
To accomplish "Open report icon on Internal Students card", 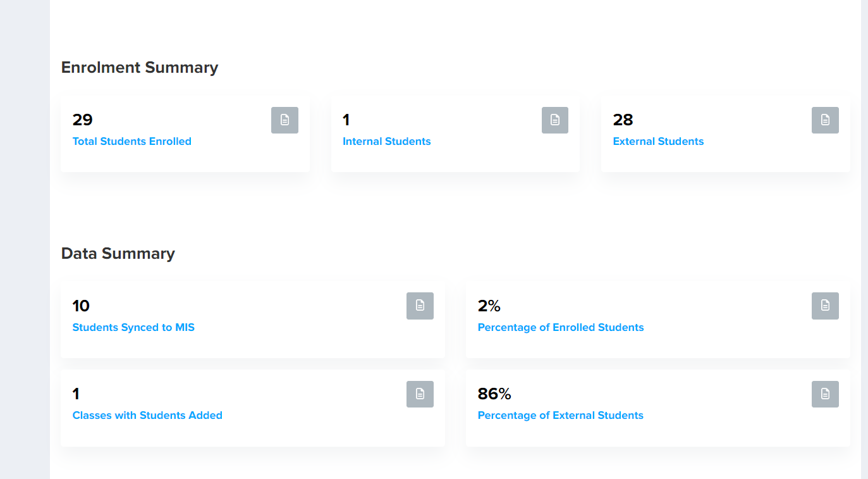I will click(x=555, y=120).
